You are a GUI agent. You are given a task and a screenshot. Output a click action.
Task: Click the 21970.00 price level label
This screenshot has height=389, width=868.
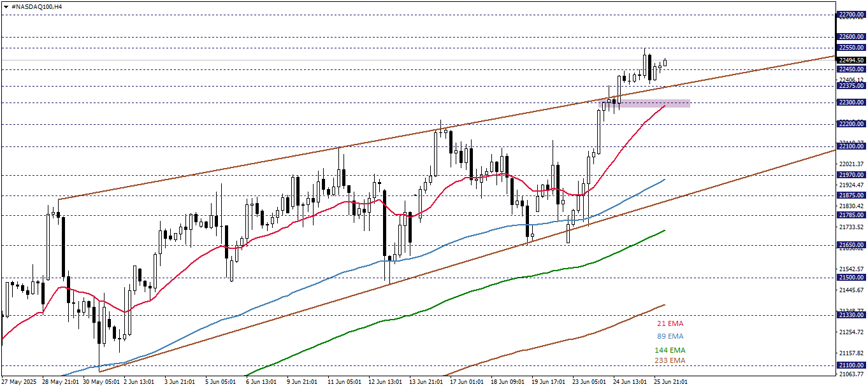tap(851, 175)
